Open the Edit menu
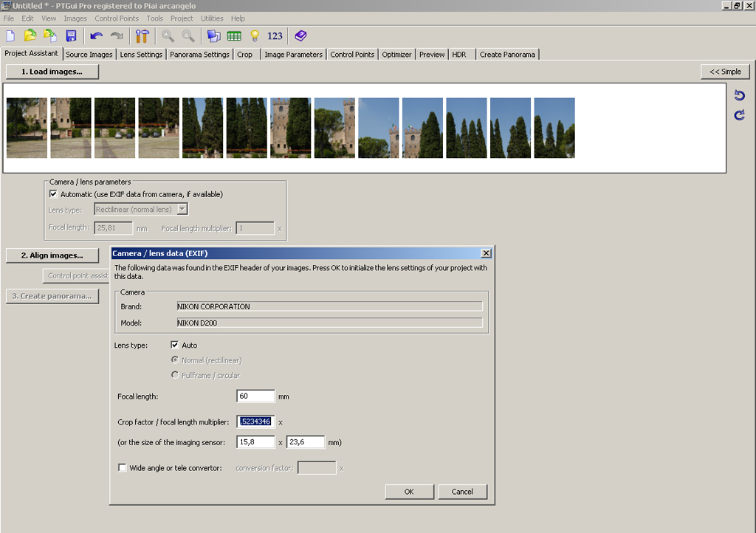 point(27,18)
